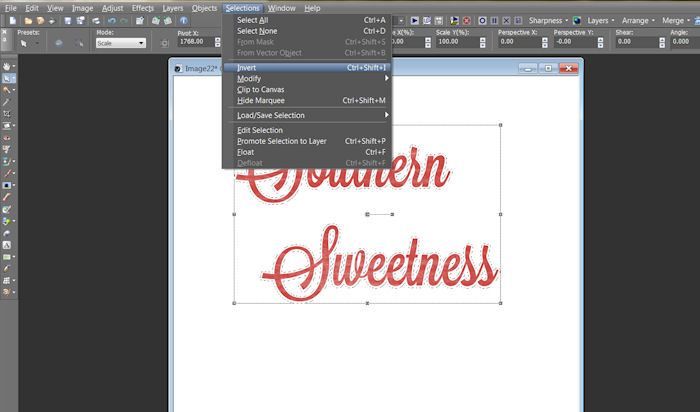Open the Effects menu
The height and width of the screenshot is (412, 700).
(142, 7)
